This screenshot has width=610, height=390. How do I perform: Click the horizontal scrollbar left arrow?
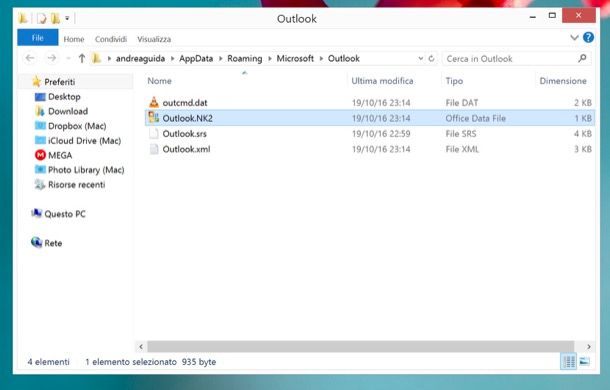(x=141, y=346)
